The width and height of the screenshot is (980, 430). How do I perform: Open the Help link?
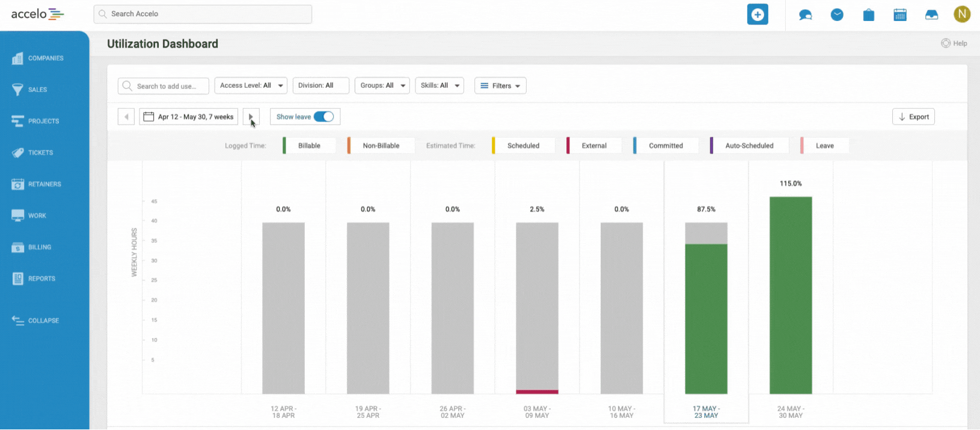(x=954, y=43)
